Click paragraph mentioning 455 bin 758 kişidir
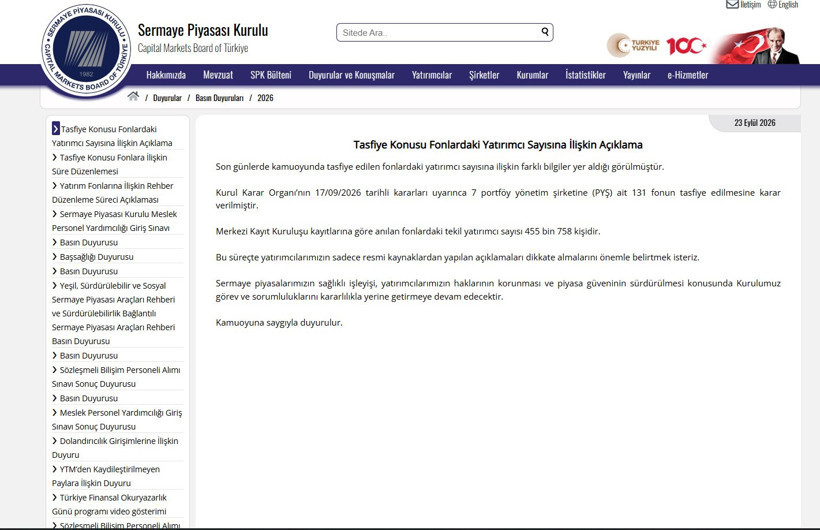Viewport: 820px width, 530px height. pos(408,231)
